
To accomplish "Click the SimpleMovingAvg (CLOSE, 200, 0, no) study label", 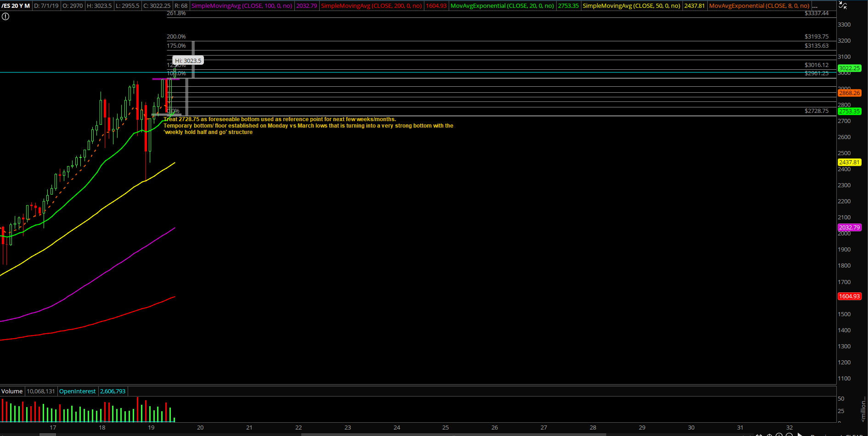I will 371,6.
